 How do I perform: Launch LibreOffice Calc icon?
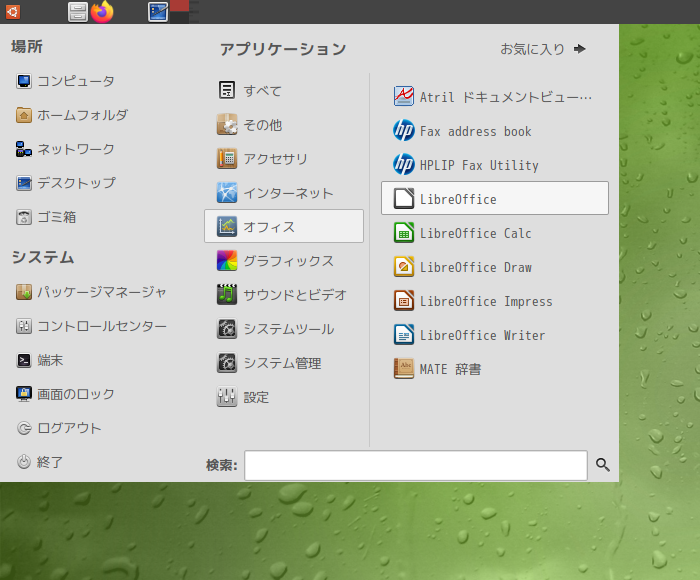tap(404, 233)
